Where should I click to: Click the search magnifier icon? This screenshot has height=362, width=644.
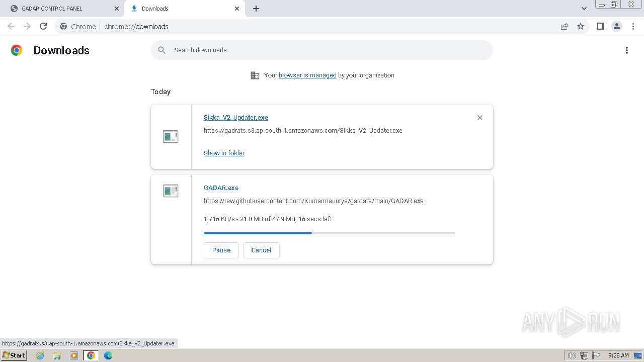tap(162, 50)
